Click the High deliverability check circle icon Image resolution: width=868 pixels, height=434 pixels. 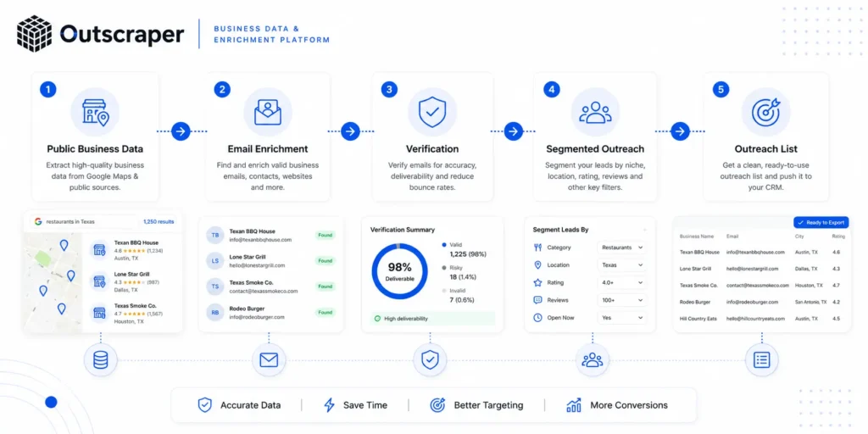[377, 319]
